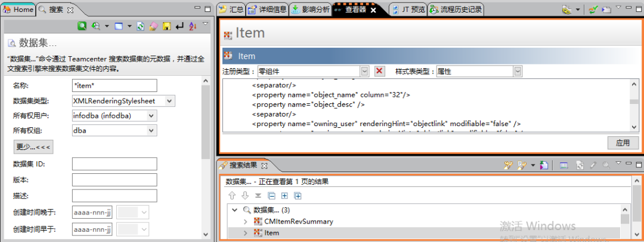The height and width of the screenshot is (242, 644).
Task: Click the blue window-layout icon in search toolbar
Action: pos(119,26)
